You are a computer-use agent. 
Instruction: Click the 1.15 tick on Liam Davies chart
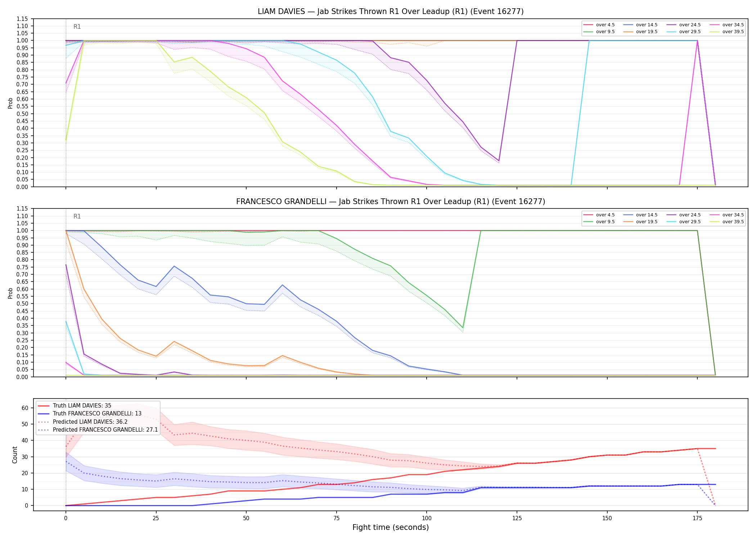pyautogui.click(x=23, y=19)
